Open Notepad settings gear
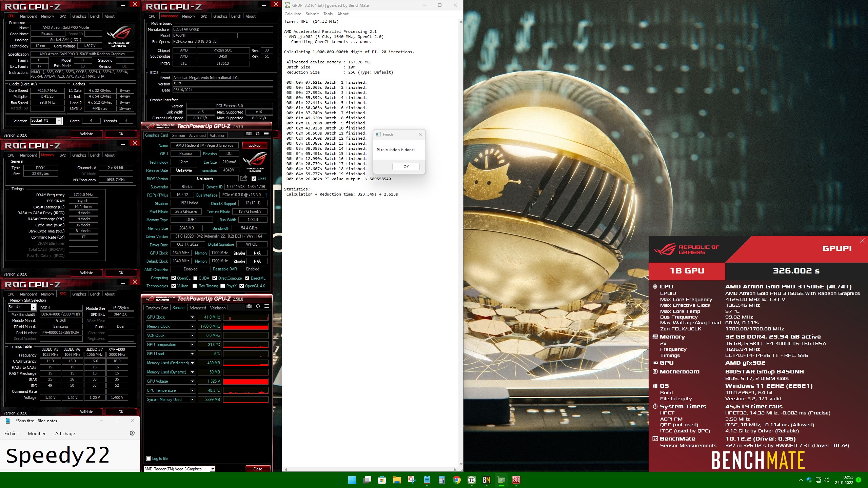This screenshot has width=868, height=488. (132, 433)
